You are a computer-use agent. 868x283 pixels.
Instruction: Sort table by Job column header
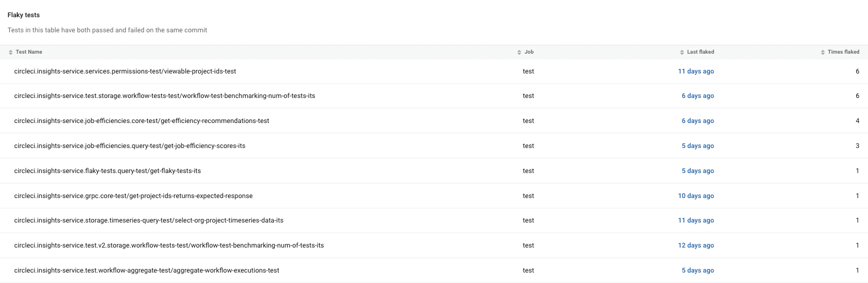[529, 52]
